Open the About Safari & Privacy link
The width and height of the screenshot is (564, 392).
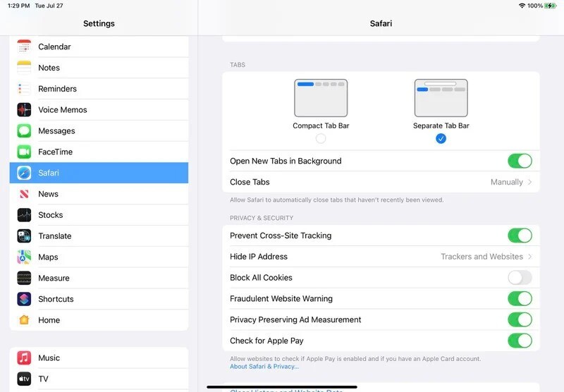click(264, 367)
